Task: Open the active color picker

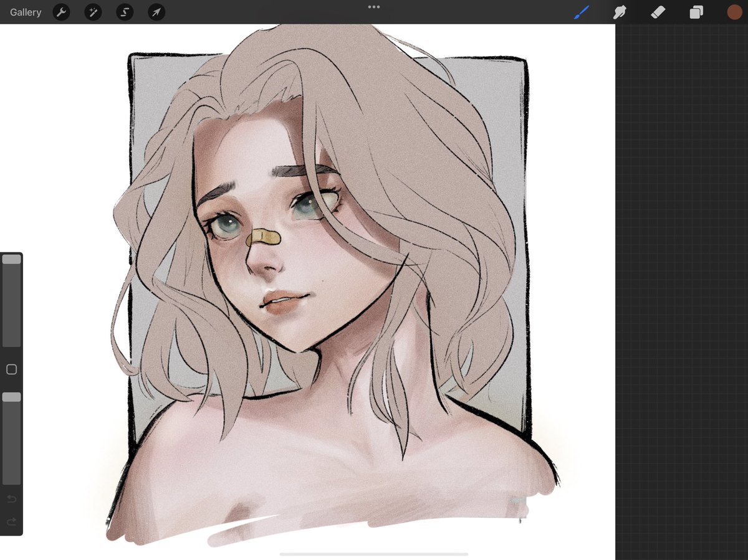Action: (x=734, y=12)
